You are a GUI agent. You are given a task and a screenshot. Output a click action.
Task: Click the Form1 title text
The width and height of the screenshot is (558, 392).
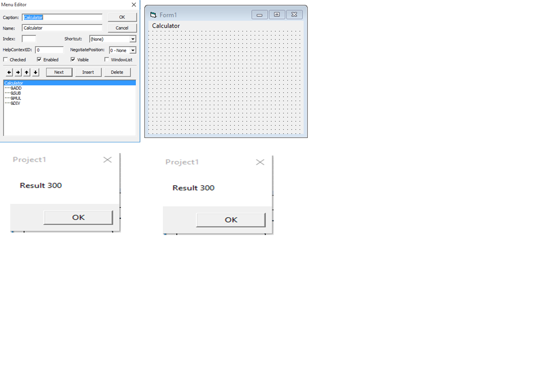168,15
